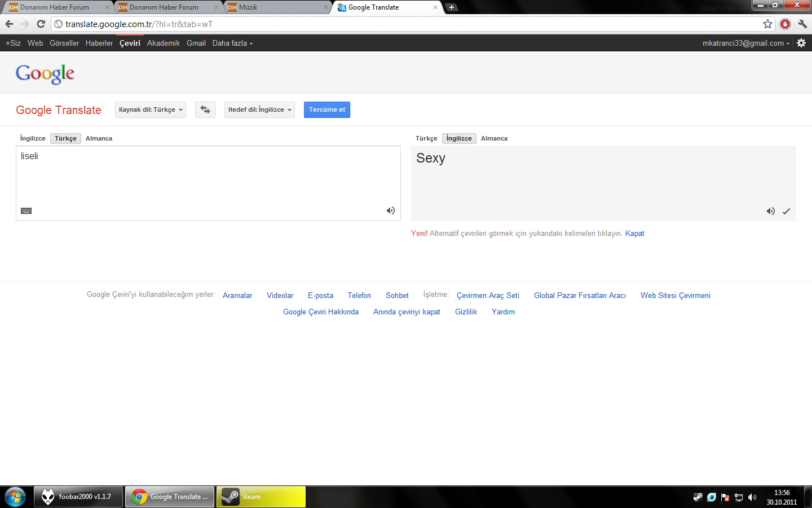Image resolution: width=812 pixels, height=508 pixels.
Task: Open Web in Google bar
Action: (x=35, y=43)
